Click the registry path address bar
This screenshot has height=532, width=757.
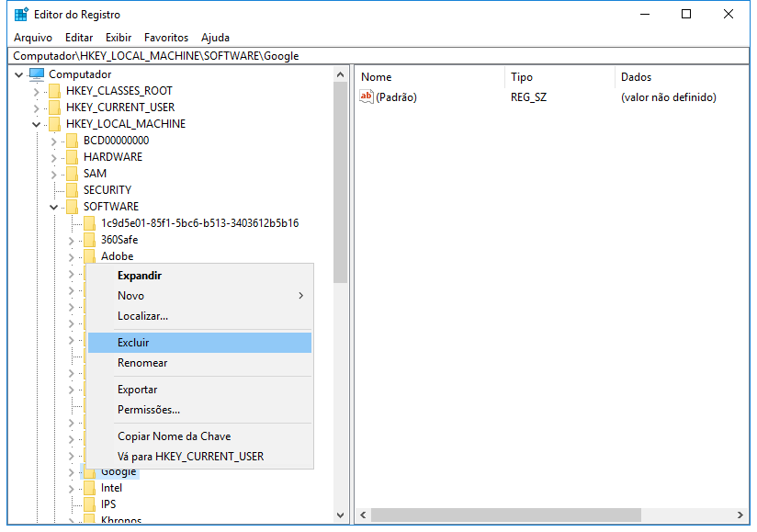(367, 55)
